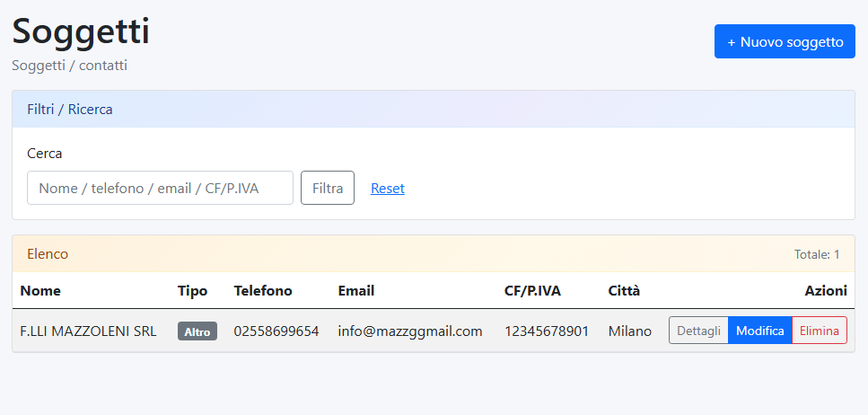Focus the Cerca search input field
The width and height of the screenshot is (868, 415).
pos(160,188)
